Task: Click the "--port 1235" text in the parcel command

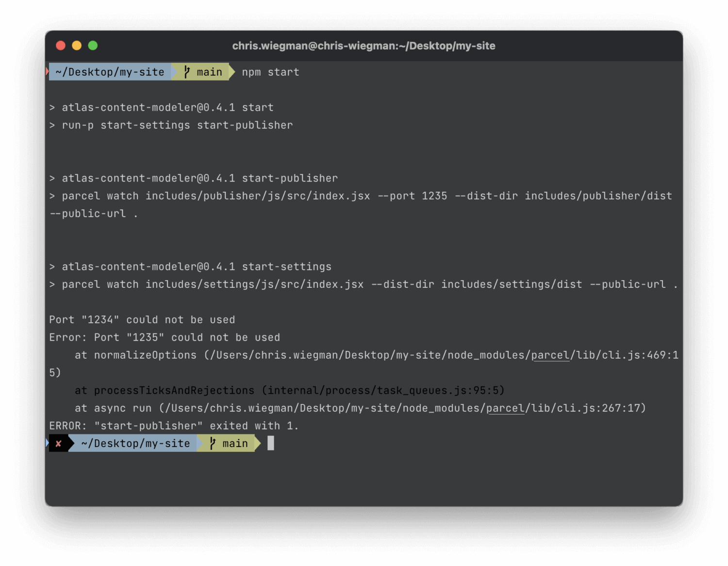Action: pos(412,196)
